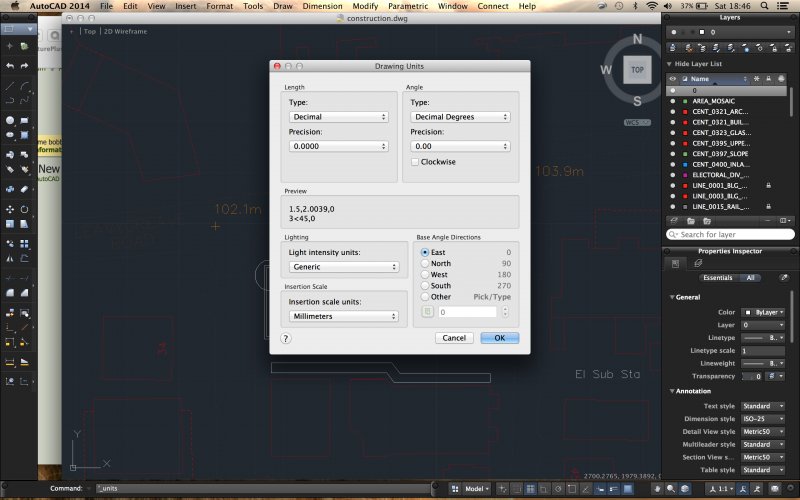Open the Parametric menu
800x500 pixels.
tap(408, 6)
